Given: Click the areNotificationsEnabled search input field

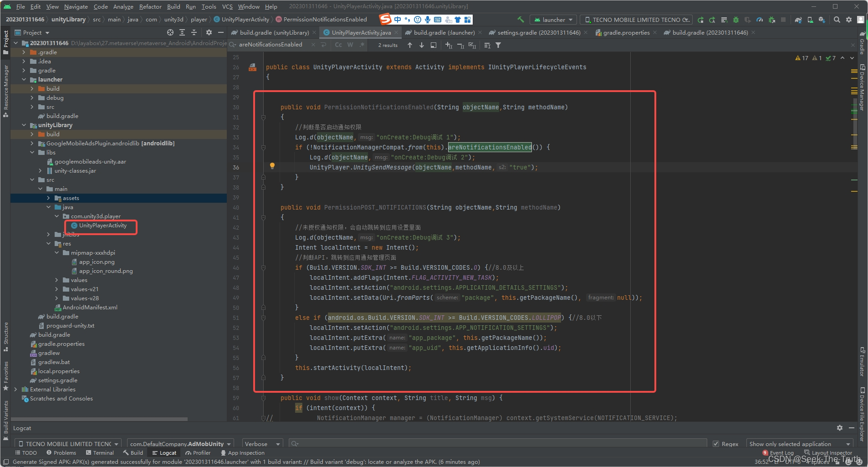Looking at the screenshot, I should pos(274,45).
